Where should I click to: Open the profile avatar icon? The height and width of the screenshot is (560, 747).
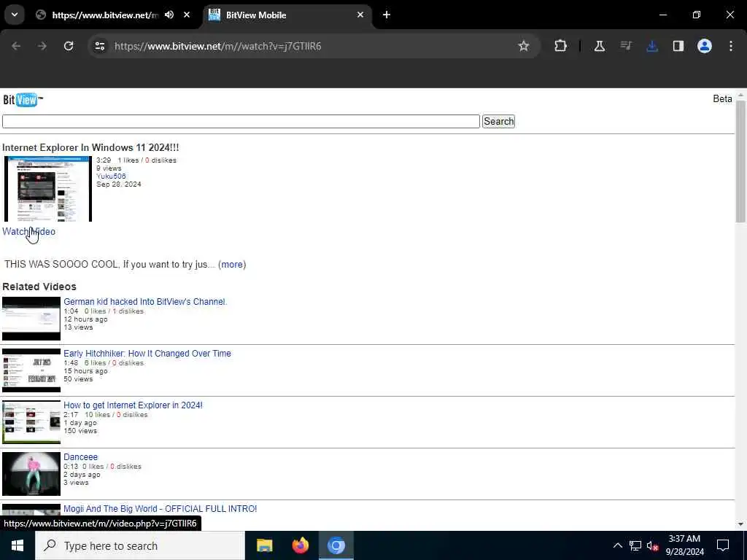(x=705, y=46)
